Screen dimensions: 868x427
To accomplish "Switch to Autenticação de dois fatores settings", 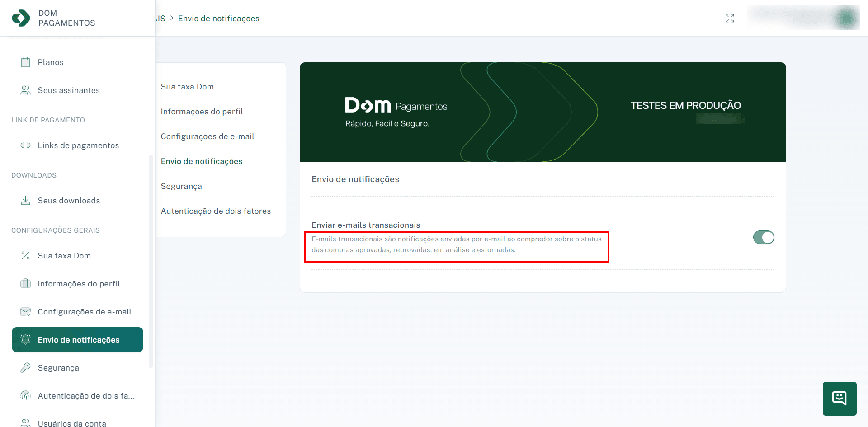I will 216,211.
